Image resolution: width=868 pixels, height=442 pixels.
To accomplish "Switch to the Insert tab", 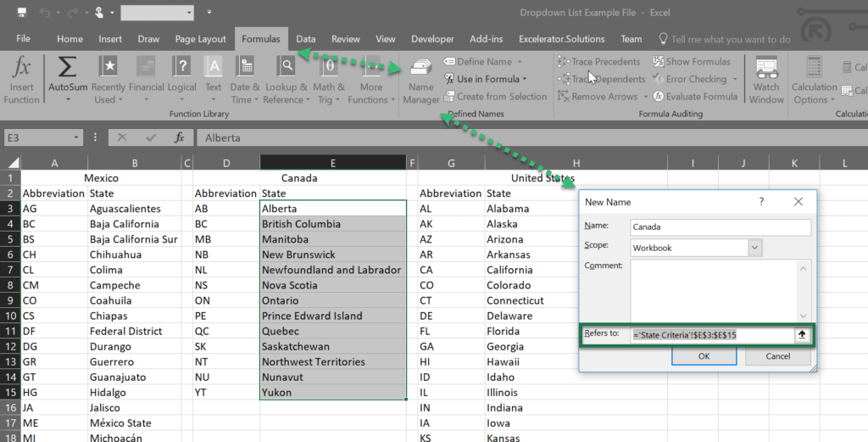I will 110,39.
